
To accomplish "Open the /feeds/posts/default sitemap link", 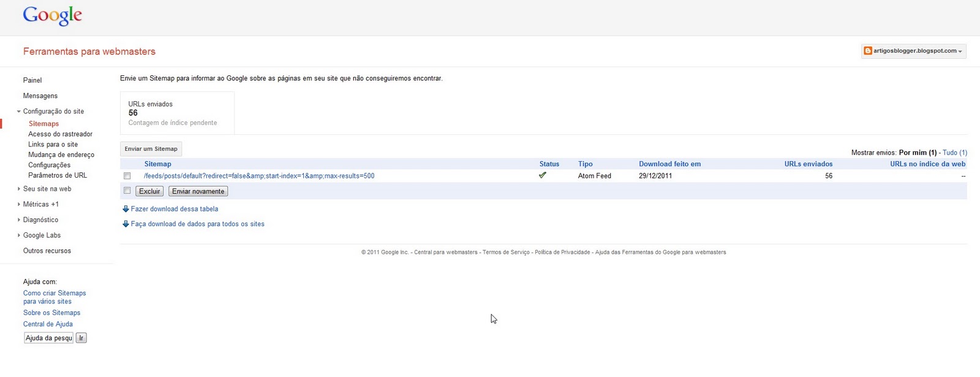I will [x=259, y=176].
